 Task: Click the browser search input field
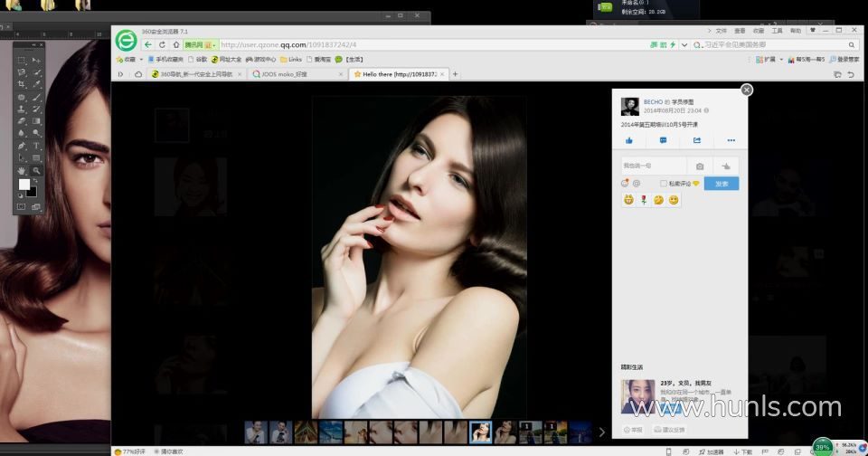tap(775, 45)
